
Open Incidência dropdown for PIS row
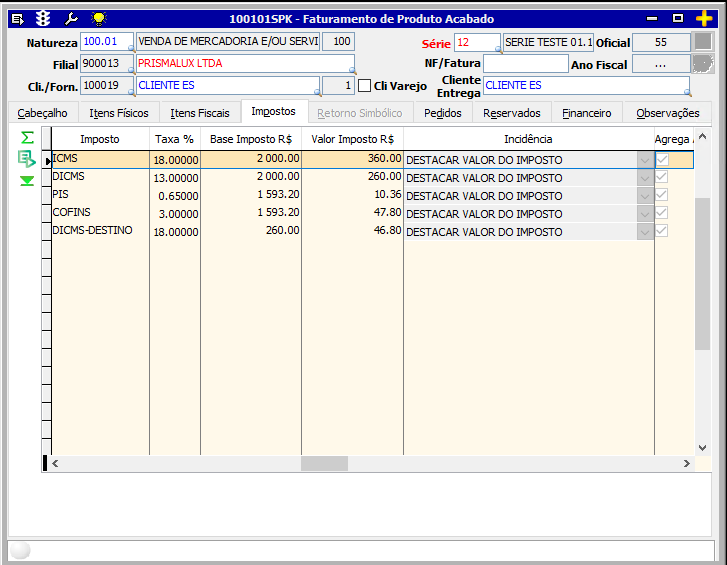[645, 196]
